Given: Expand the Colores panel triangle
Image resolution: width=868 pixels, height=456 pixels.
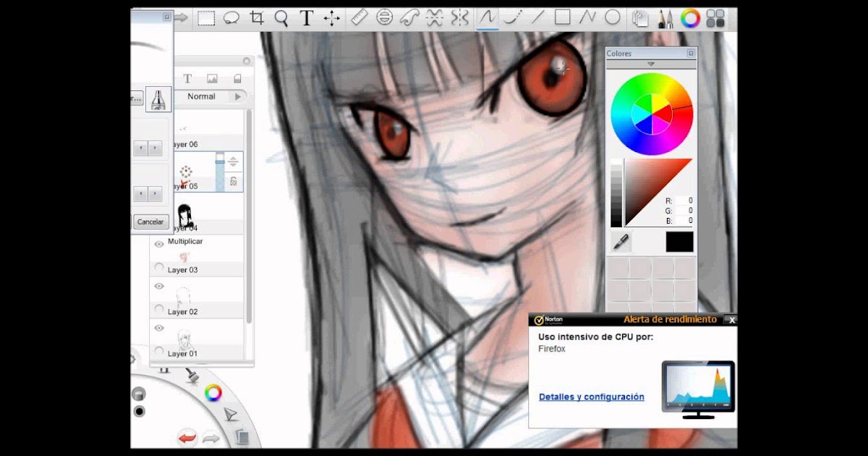Looking at the screenshot, I should click(651, 64).
